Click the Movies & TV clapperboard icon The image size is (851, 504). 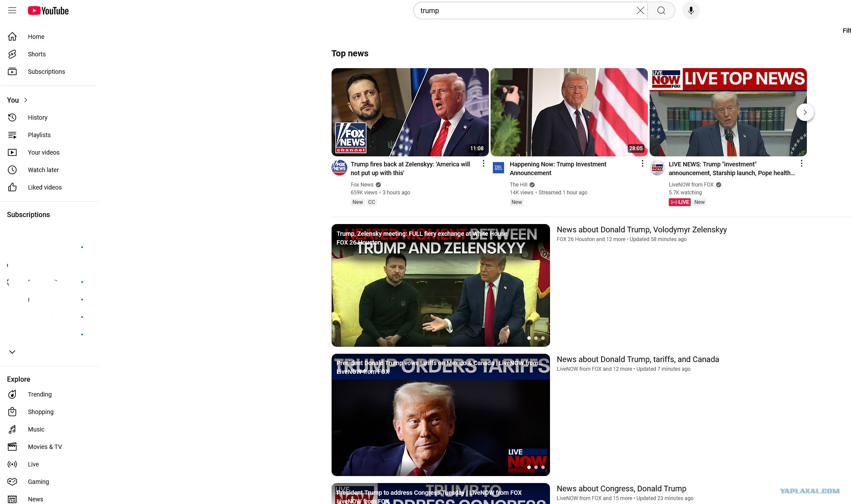pos(12,447)
